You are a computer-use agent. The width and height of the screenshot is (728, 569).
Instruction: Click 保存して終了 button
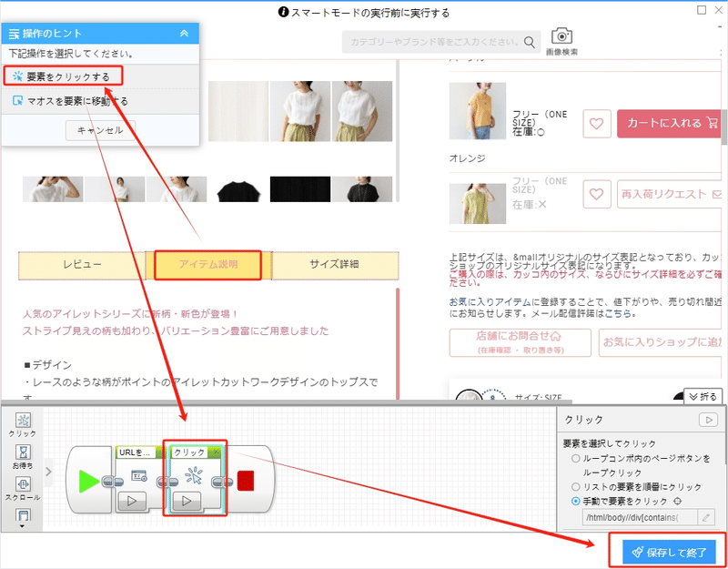tap(669, 552)
